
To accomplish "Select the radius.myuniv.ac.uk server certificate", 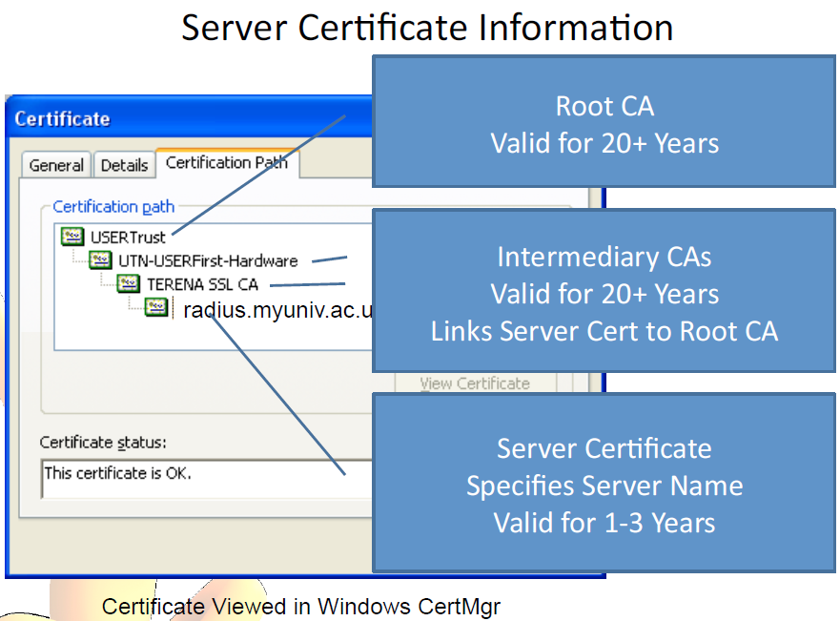I will tap(277, 310).
